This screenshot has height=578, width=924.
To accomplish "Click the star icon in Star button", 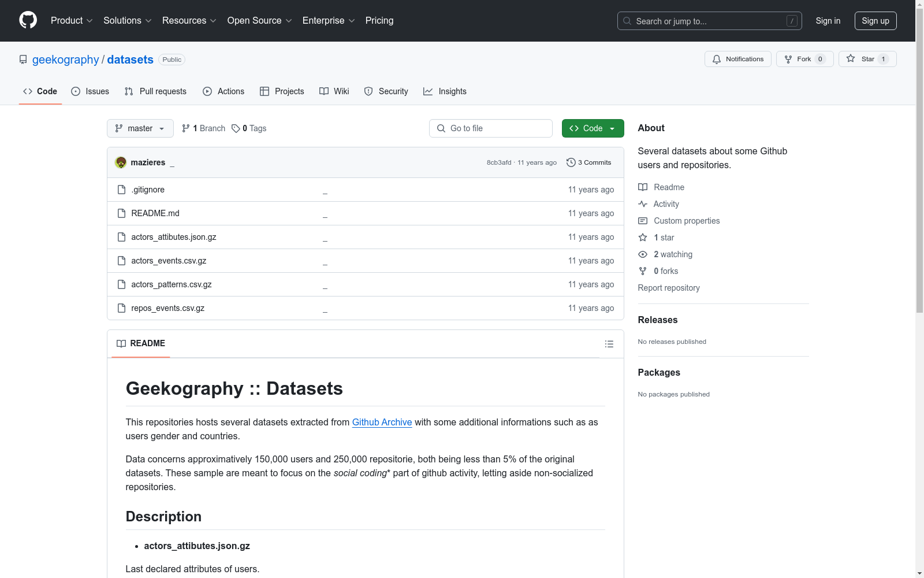I will click(x=851, y=58).
